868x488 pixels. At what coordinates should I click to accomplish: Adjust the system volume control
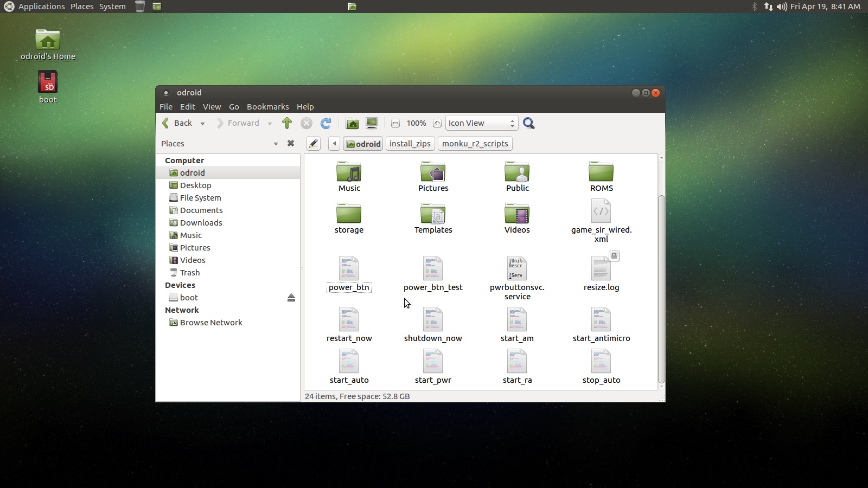tap(781, 7)
